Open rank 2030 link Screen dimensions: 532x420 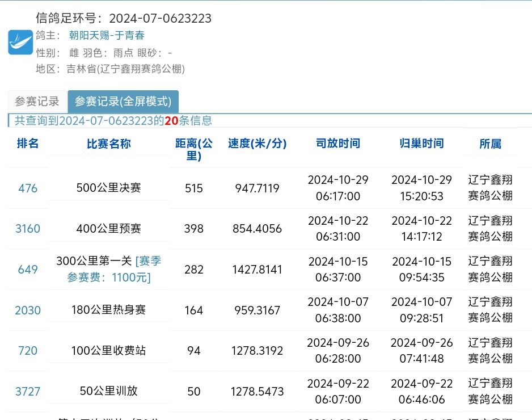pos(28,310)
